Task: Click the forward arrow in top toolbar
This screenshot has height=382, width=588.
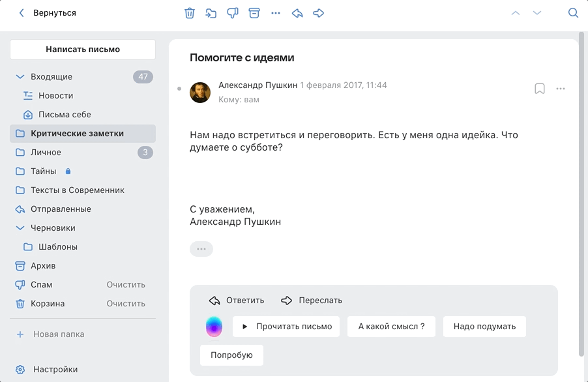Action: [318, 13]
